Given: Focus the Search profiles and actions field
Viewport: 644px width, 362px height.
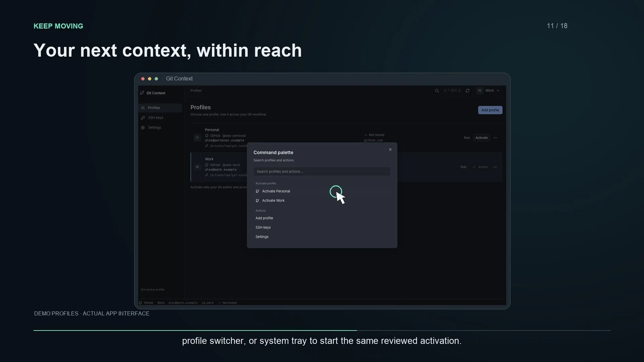Looking at the screenshot, I should (x=322, y=172).
